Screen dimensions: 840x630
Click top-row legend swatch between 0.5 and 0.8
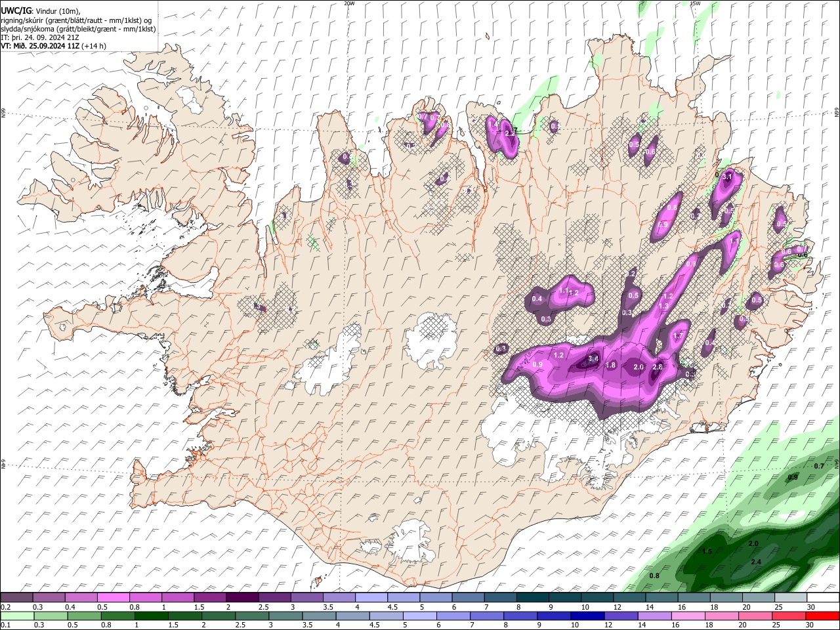[x=114, y=598]
